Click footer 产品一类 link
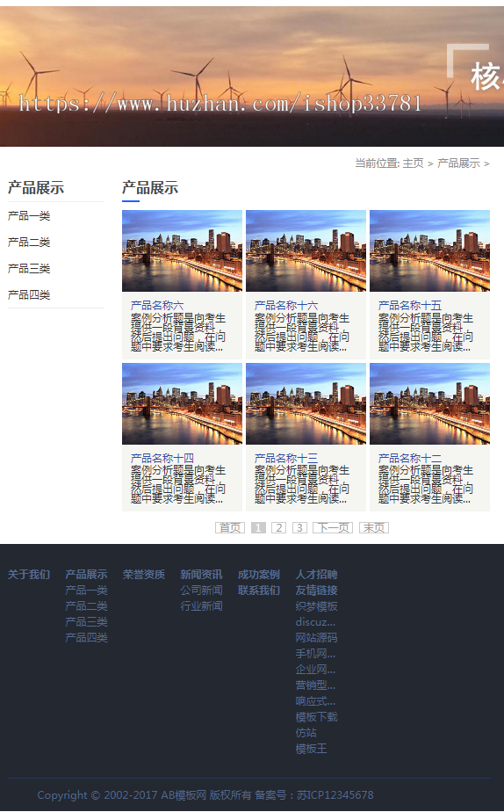 (x=86, y=591)
